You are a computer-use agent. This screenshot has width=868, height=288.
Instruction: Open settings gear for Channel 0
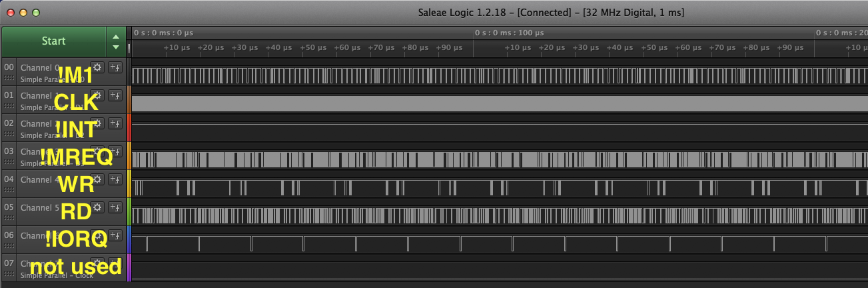pyautogui.click(x=97, y=67)
